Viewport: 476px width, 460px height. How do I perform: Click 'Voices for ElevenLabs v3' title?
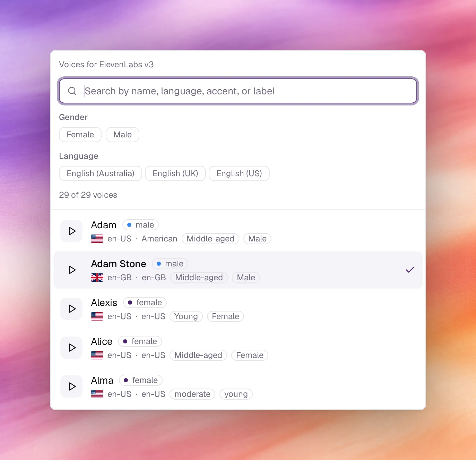point(106,65)
